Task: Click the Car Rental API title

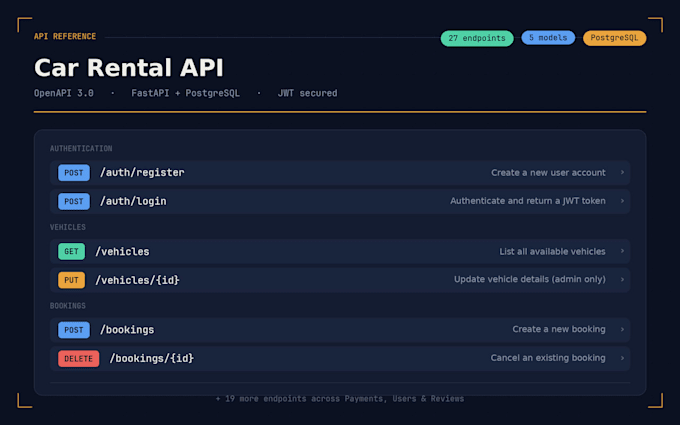Action: pos(129,68)
